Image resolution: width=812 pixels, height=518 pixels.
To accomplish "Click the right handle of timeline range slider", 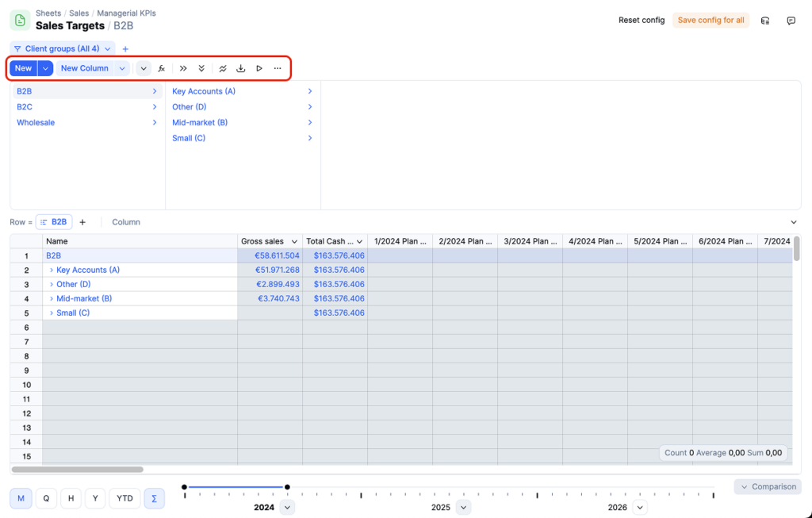I will (287, 487).
